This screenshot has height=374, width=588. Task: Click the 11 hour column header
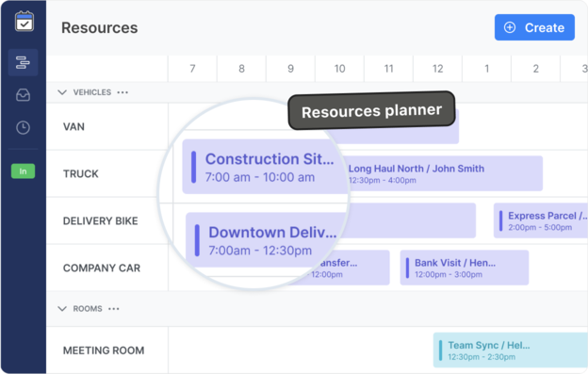coord(388,69)
